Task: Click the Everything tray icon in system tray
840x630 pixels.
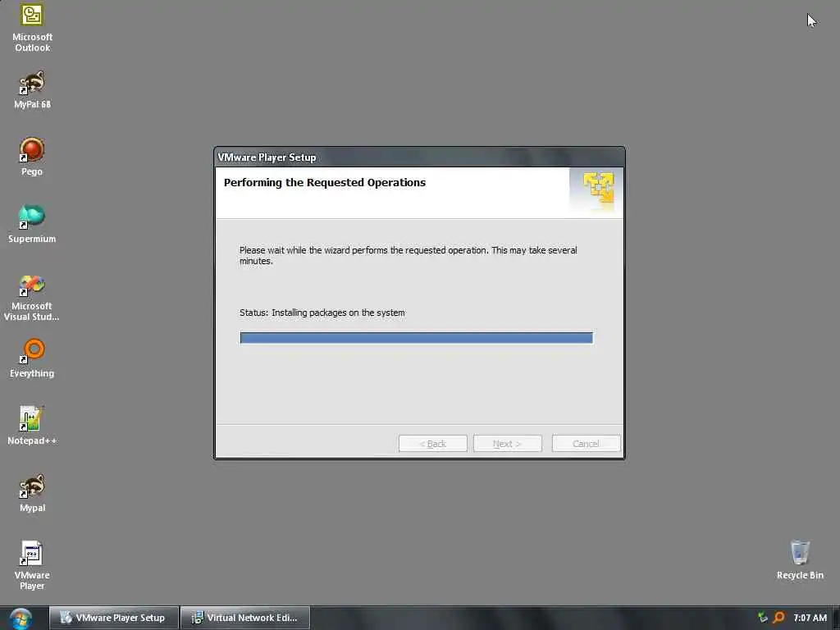Action: pos(779,618)
